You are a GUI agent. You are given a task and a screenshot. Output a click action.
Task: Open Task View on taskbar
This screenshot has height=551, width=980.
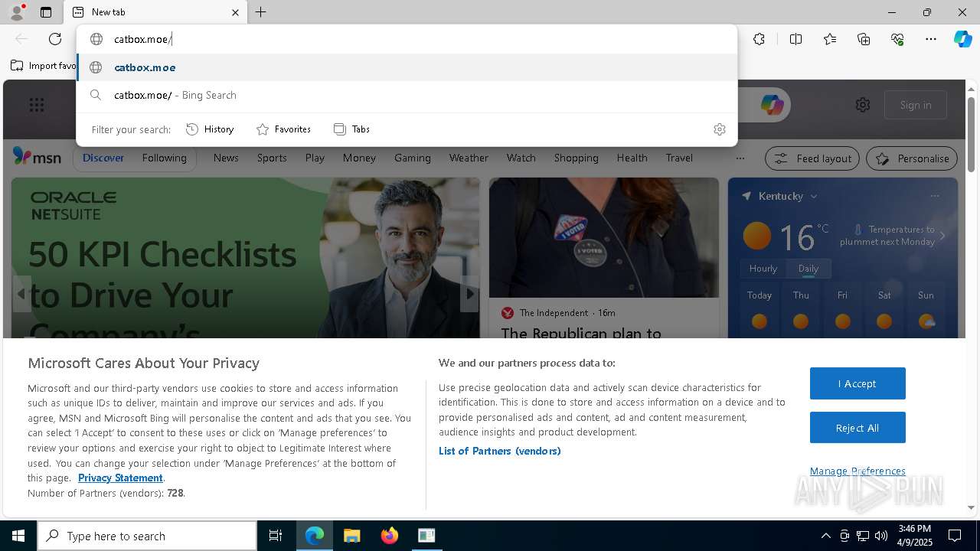276,536
